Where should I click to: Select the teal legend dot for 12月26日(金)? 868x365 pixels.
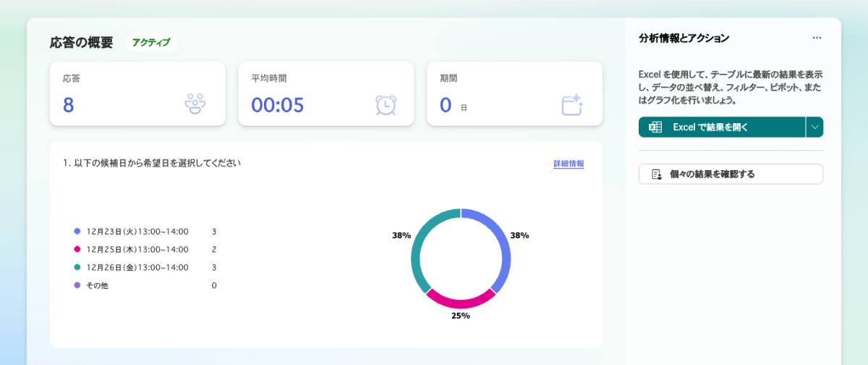point(77,267)
